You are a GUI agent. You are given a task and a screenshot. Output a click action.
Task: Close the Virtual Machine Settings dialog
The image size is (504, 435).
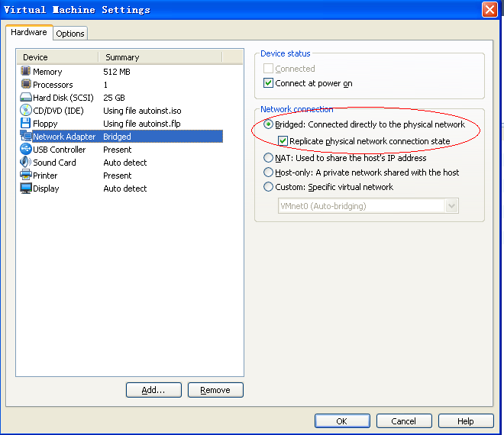pos(489,10)
